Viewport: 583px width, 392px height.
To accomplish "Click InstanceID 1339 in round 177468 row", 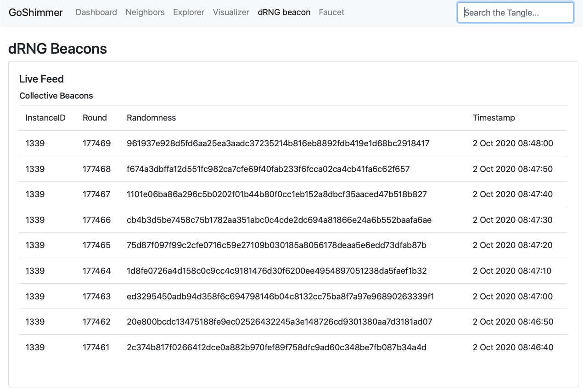I will (35, 169).
